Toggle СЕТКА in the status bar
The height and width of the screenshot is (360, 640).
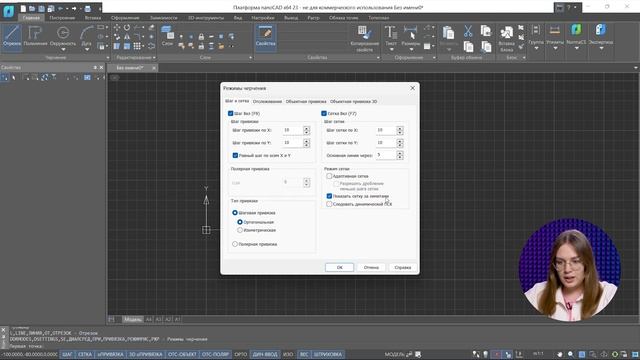pos(85,354)
